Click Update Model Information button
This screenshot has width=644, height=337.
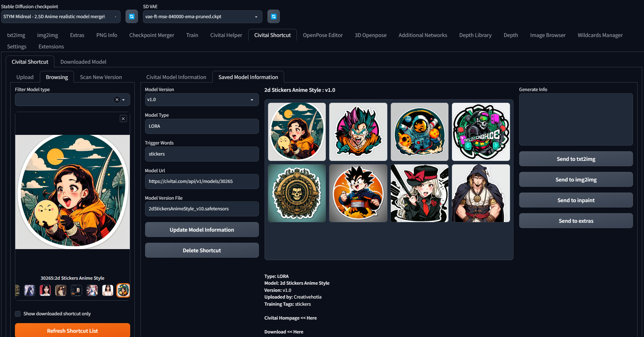202,230
